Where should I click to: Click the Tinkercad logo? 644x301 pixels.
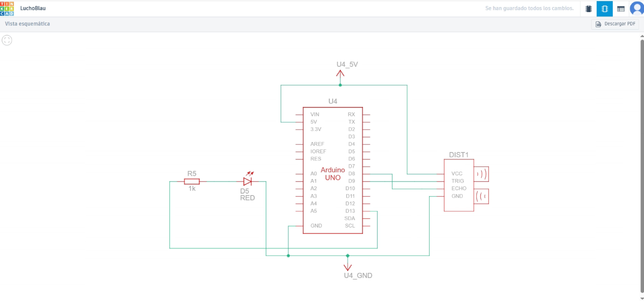coord(7,9)
